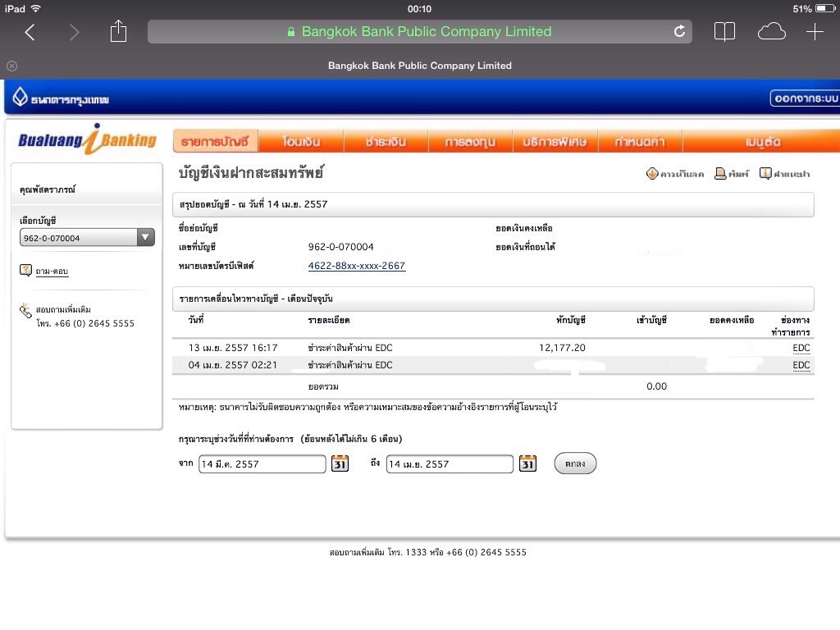Screen dimensions: 840x630
Task: Click the battery icon in status bar
Action: pyautogui.click(x=825, y=8)
